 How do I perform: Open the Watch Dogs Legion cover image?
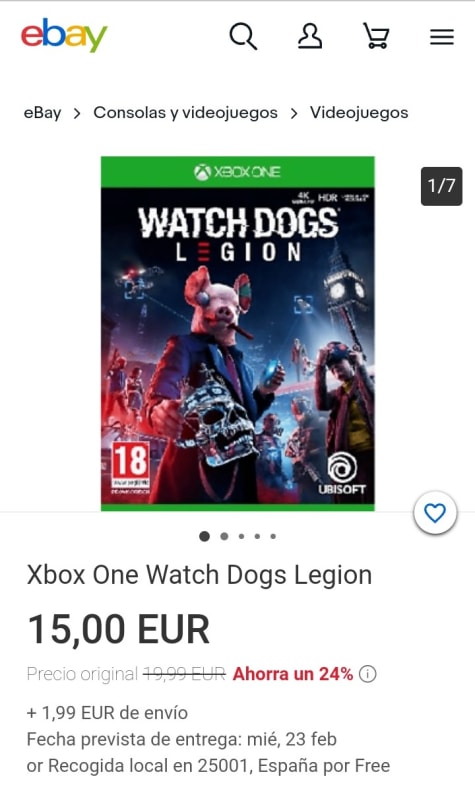pos(238,334)
